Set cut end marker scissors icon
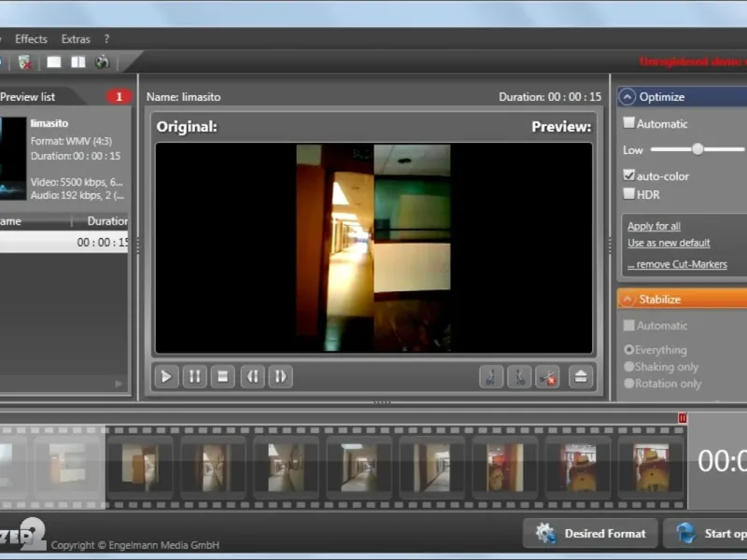Image resolution: width=747 pixels, height=560 pixels. 519,377
